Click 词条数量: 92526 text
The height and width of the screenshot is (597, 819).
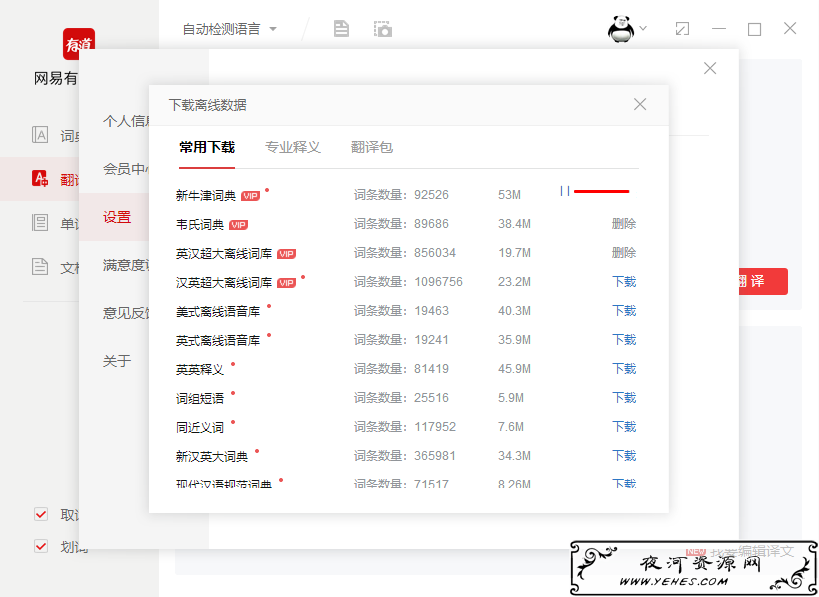(401, 195)
